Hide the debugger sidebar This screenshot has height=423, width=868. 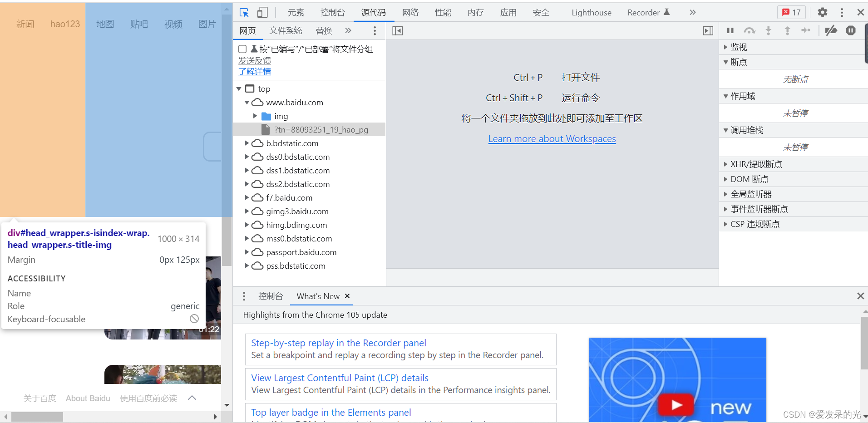[708, 31]
